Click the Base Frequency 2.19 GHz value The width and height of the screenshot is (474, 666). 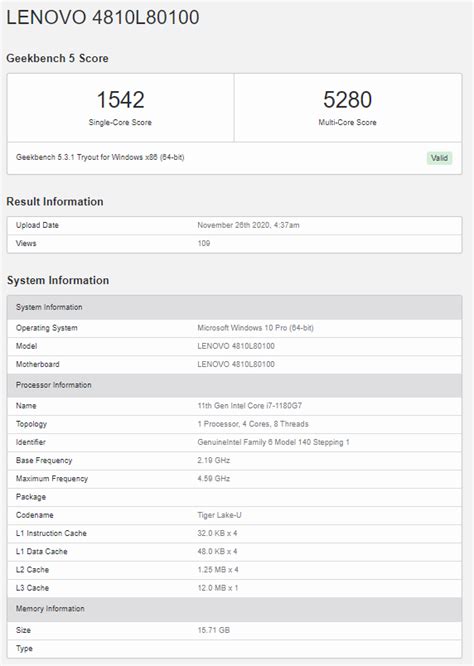[214, 460]
